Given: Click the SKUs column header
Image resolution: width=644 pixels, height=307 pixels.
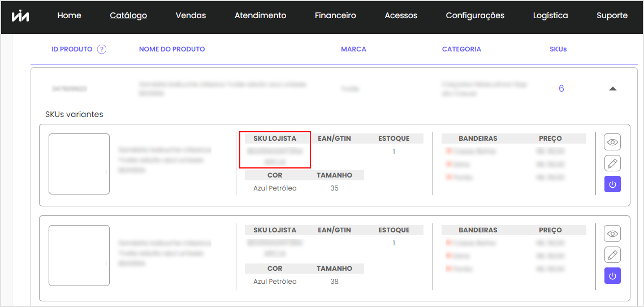Looking at the screenshot, I should click(558, 49).
